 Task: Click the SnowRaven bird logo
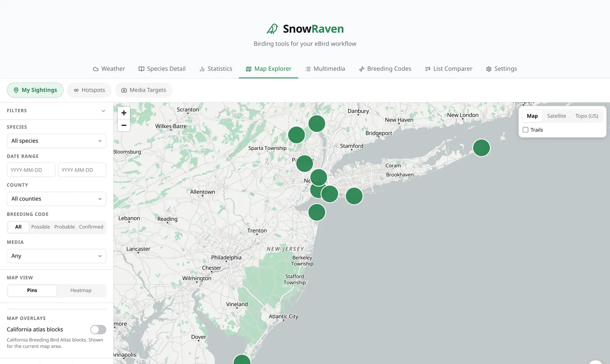[272, 29]
